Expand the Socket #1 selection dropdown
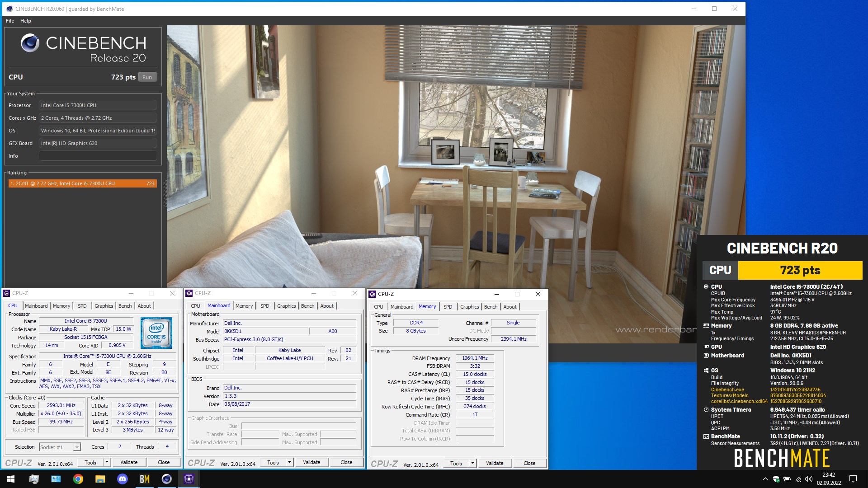868x488 pixels. tap(77, 447)
